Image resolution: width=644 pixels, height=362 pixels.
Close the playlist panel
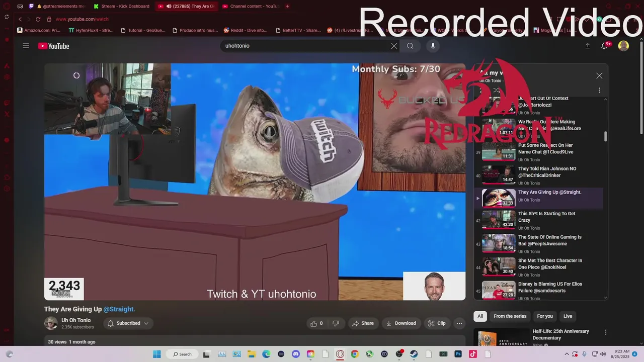point(599,75)
